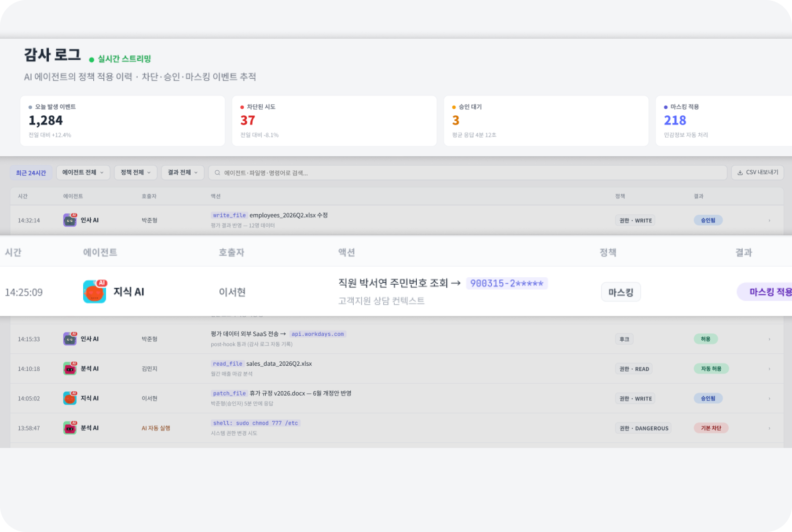Image resolution: width=792 pixels, height=532 pixels.
Task: Click the 호출자 column header in highlighted strip
Action: (x=231, y=253)
